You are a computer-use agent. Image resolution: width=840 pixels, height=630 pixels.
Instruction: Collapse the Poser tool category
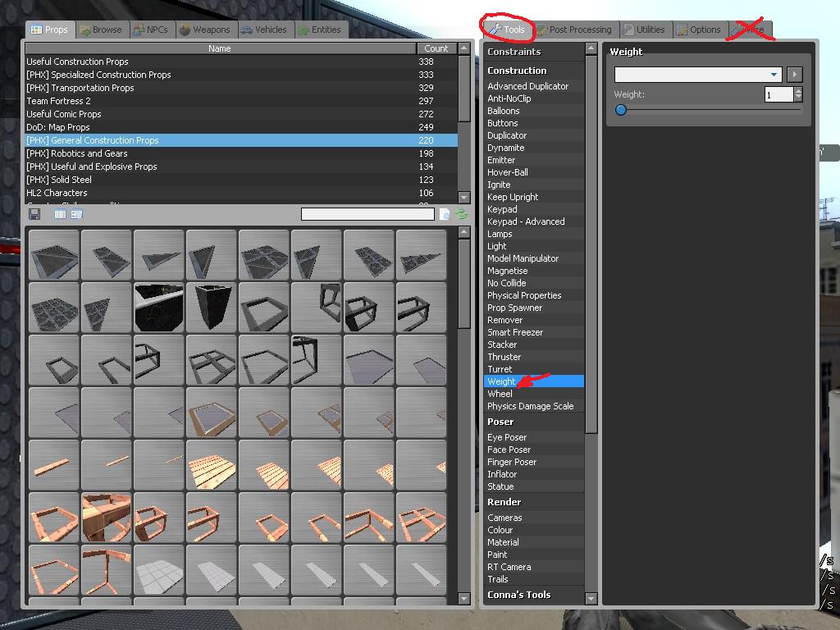click(x=500, y=422)
